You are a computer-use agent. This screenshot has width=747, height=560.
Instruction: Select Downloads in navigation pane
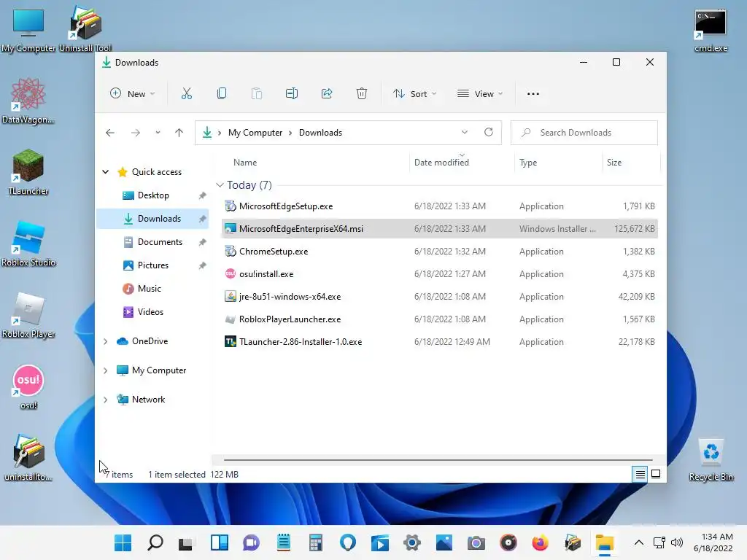tap(152, 219)
